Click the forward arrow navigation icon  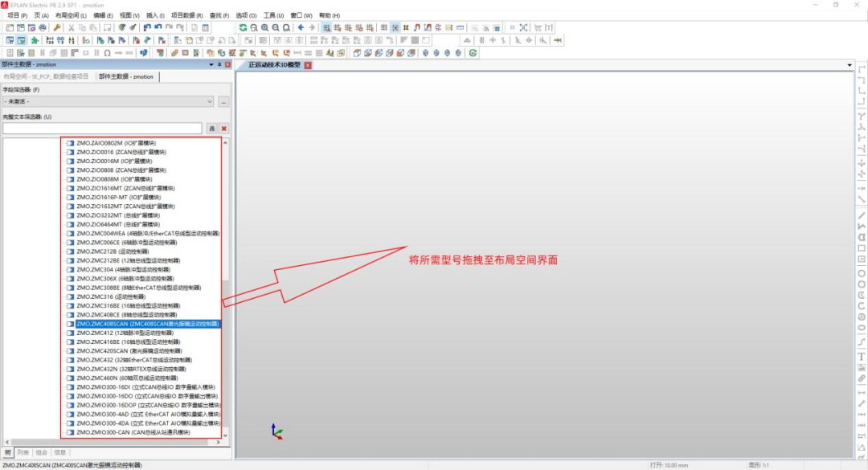pyautogui.click(x=312, y=27)
